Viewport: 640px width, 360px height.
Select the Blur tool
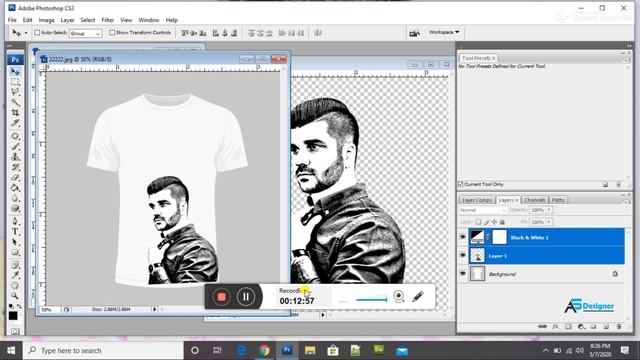point(15,198)
